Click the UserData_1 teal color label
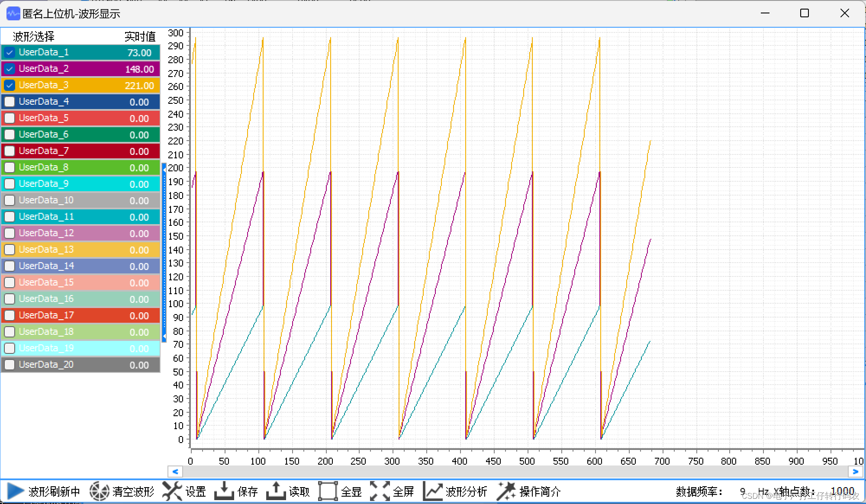The image size is (866, 504). coord(44,52)
